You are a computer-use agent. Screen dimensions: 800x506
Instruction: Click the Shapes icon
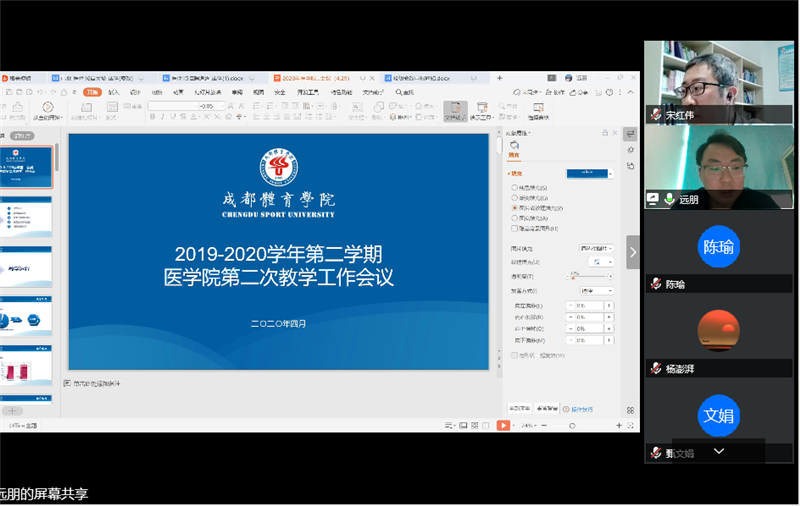pos(379,107)
